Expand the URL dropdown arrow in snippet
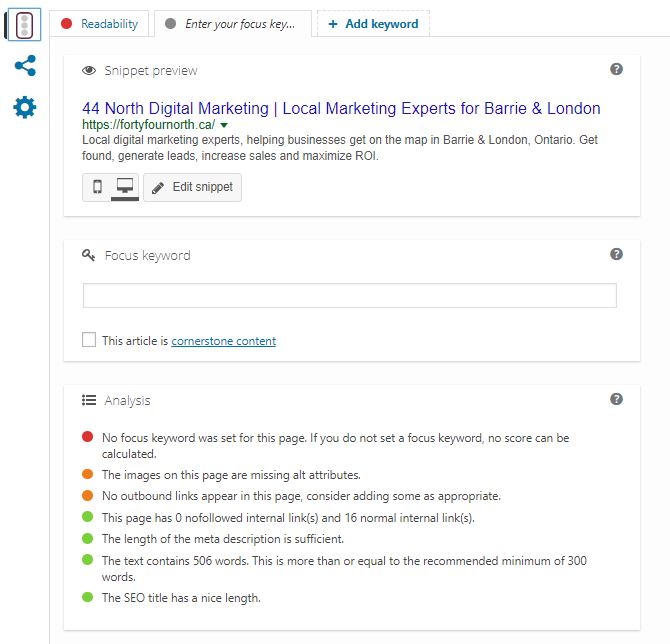 pyautogui.click(x=224, y=125)
